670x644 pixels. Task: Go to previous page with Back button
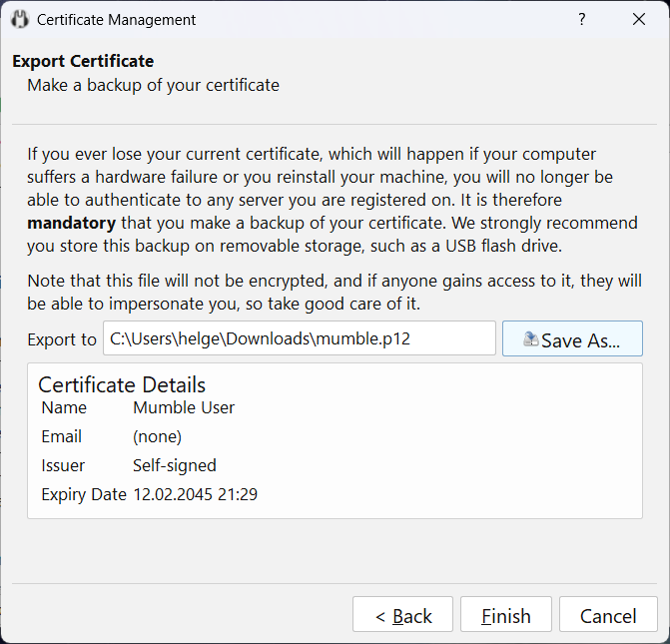pos(402,616)
